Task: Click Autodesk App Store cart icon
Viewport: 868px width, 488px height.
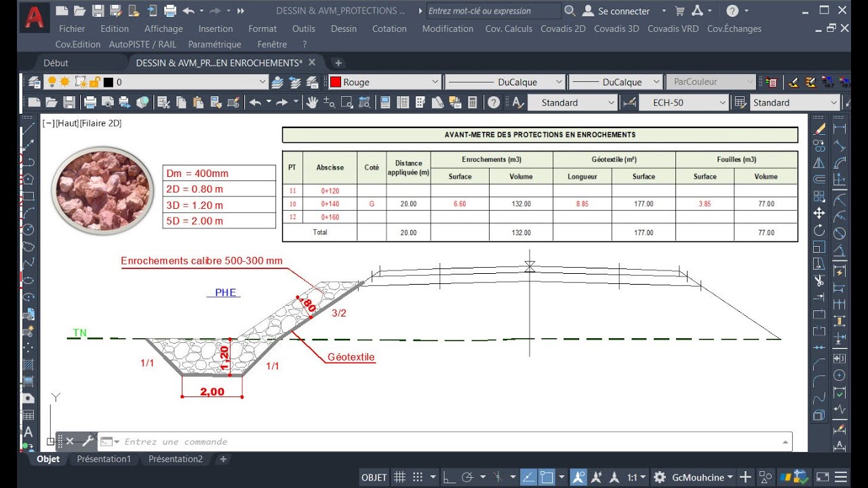Action: point(679,11)
